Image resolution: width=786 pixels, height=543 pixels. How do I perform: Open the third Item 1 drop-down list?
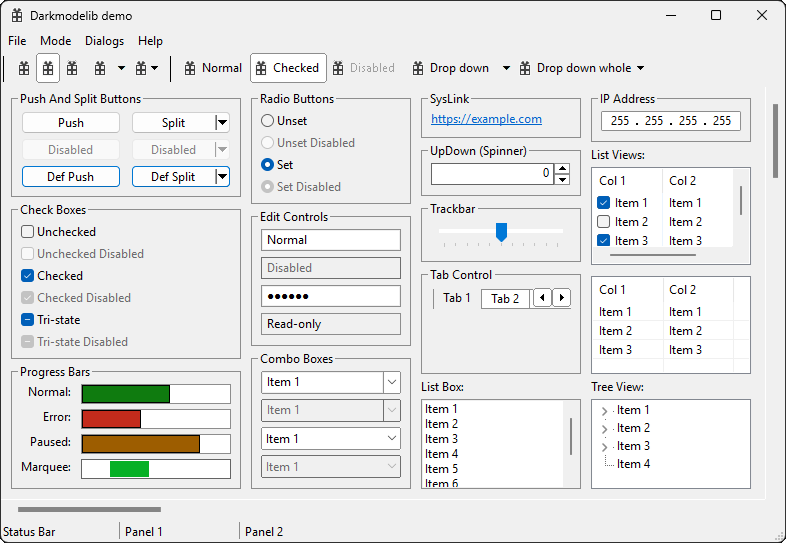pyautogui.click(x=331, y=439)
